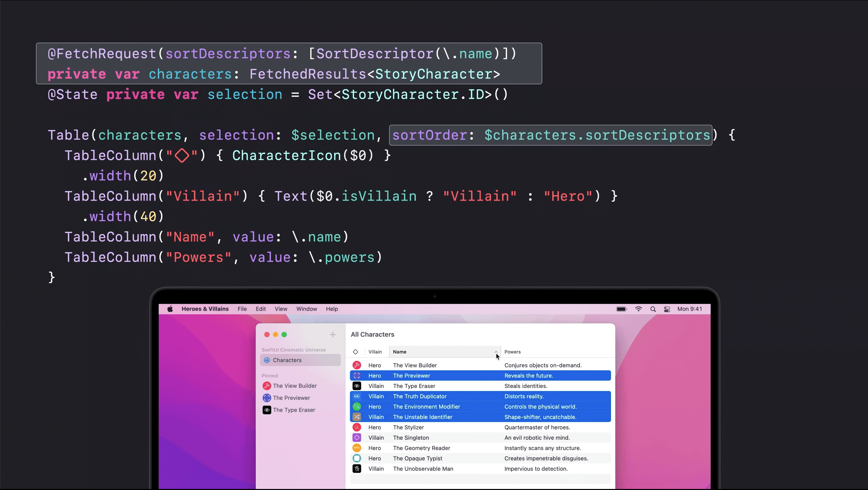Click "Conjures objects on-demand." powers cell
Viewport: 868px width, 490px height.
pos(543,365)
